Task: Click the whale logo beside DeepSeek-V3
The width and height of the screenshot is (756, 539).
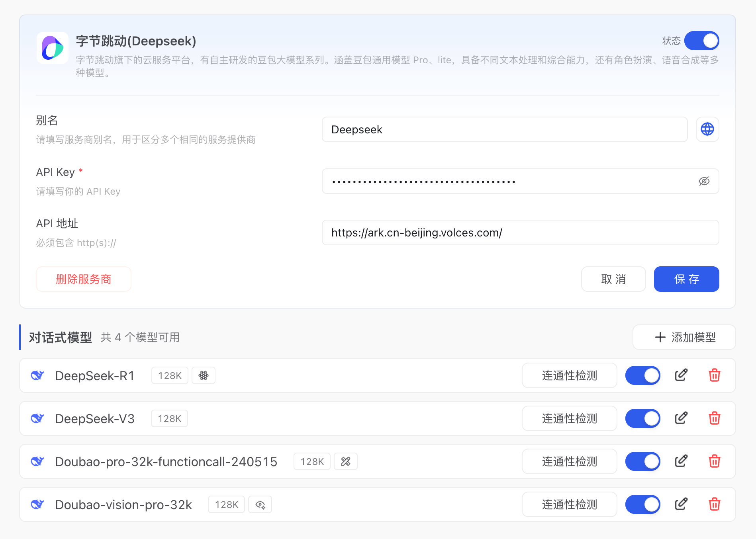Action: tap(37, 418)
